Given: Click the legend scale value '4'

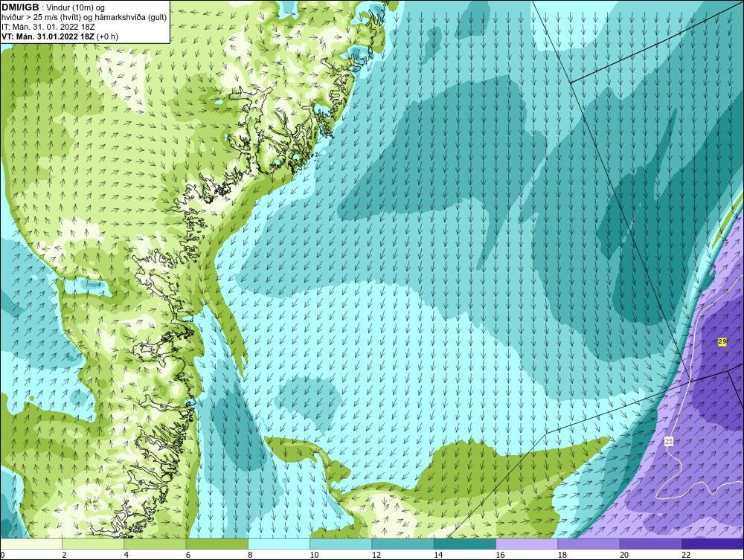Looking at the screenshot, I should coord(126,556).
